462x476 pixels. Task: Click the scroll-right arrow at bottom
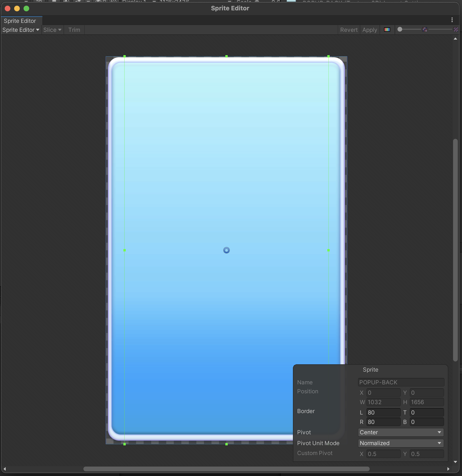(x=448, y=469)
